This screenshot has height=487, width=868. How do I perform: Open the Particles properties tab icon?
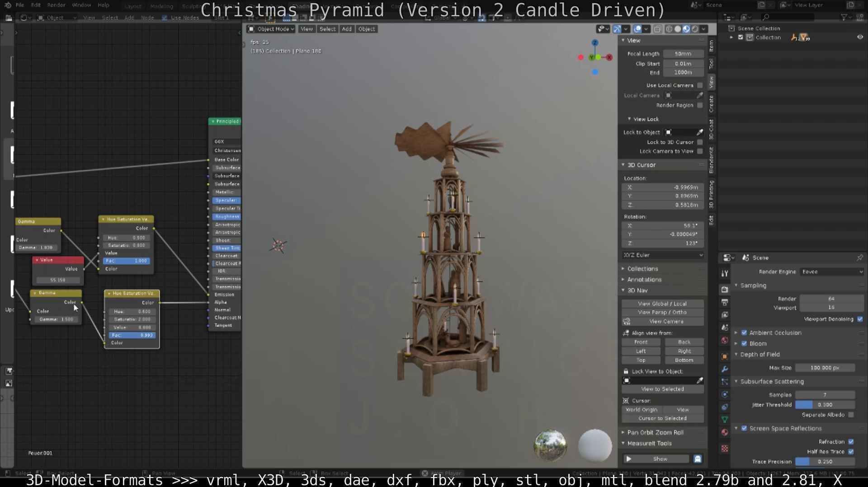pyautogui.click(x=725, y=382)
